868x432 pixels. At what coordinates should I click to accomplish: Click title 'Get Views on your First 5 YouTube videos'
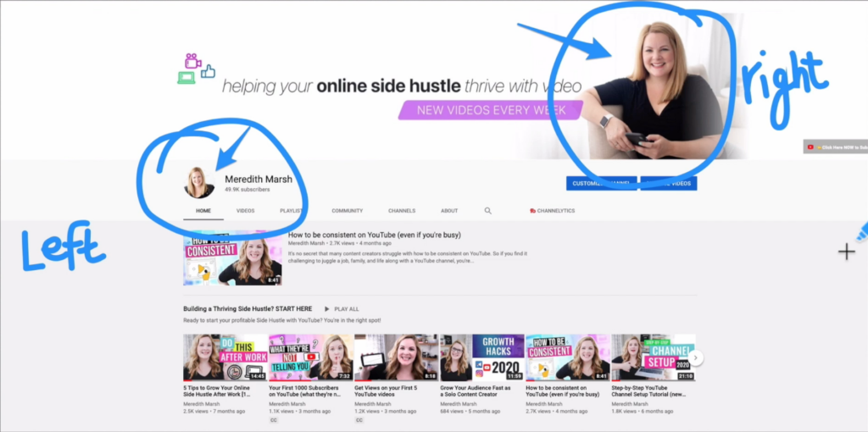[387, 391]
